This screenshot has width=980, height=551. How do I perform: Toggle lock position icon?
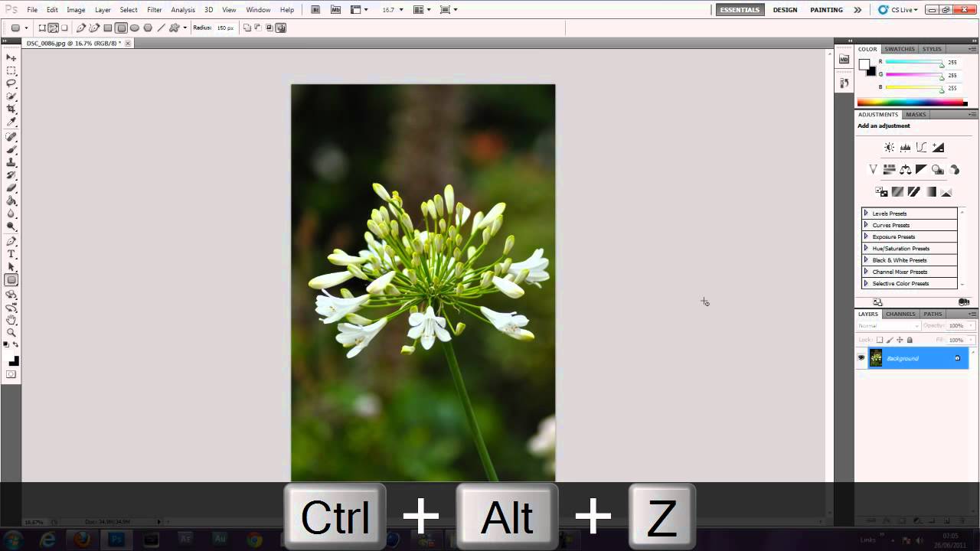pos(900,340)
